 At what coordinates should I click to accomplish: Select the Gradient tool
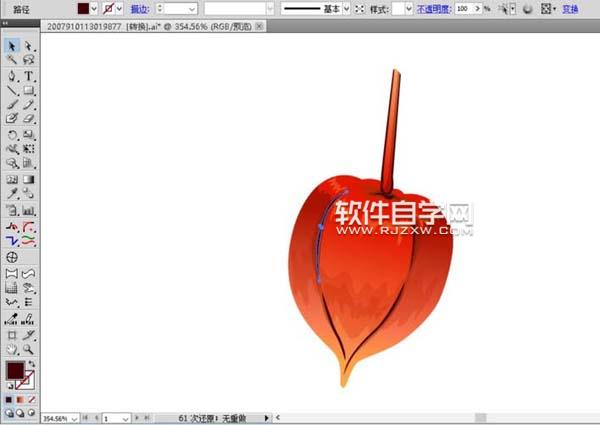coord(28,179)
